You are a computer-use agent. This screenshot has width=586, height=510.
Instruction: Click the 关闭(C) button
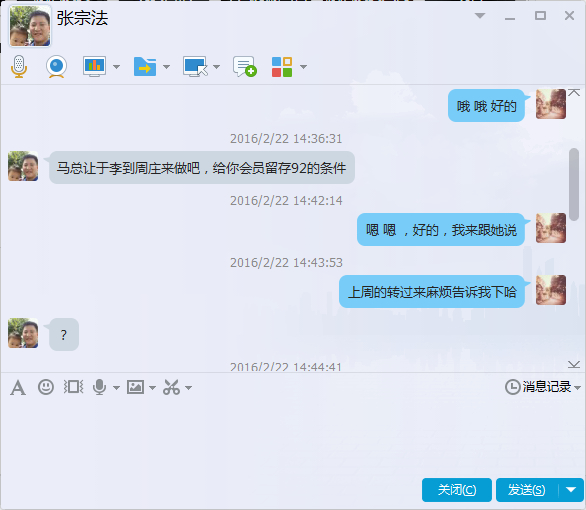[457, 489]
